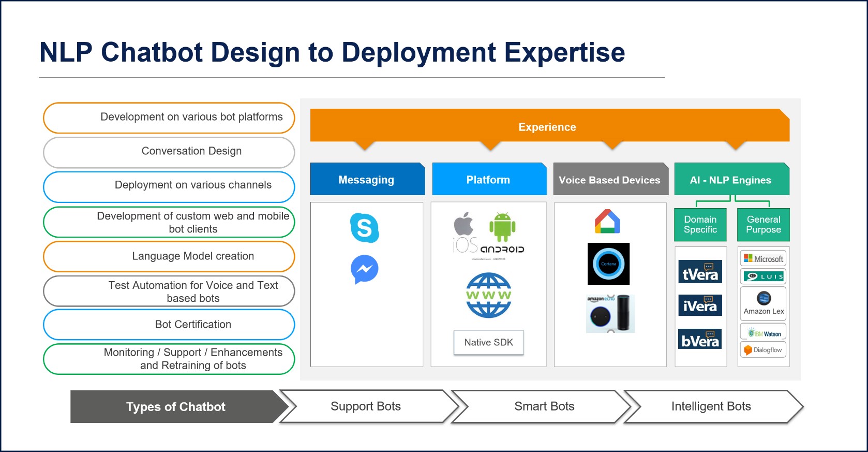Select the bVera logo

pyautogui.click(x=700, y=339)
